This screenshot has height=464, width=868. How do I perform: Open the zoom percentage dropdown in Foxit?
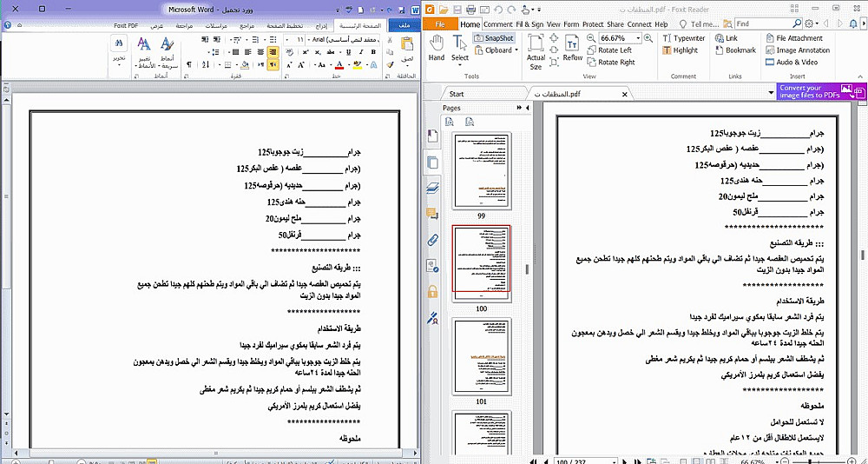pos(638,38)
